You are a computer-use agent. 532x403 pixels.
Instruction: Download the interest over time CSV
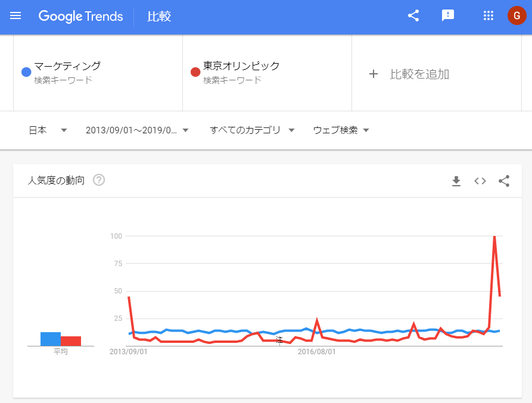pos(456,181)
